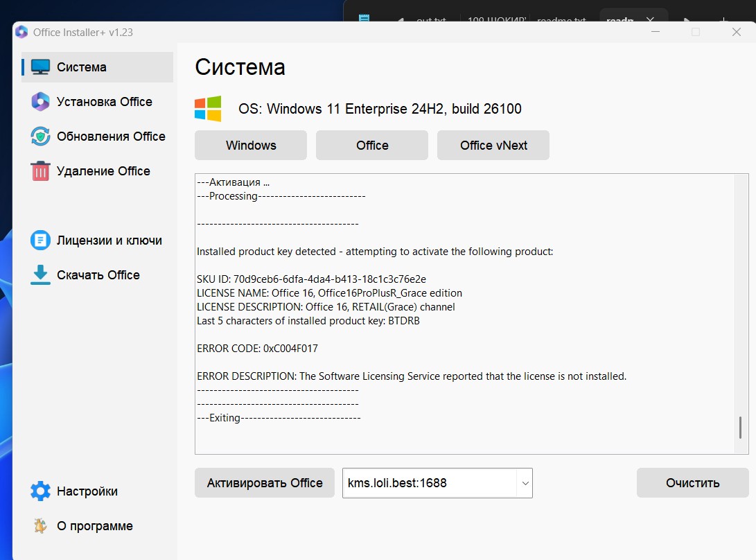The height and width of the screenshot is (560, 756).
Task: Click the Office vNext button
Action: (x=493, y=146)
